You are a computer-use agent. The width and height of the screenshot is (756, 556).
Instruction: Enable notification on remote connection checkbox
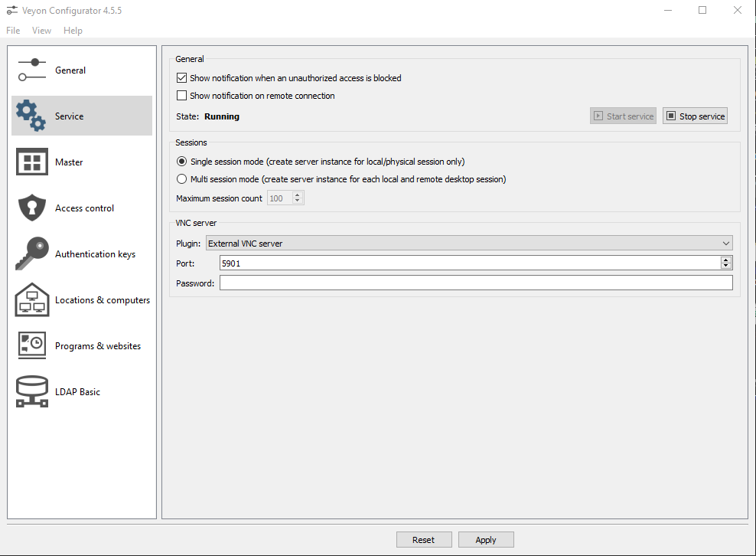pyautogui.click(x=182, y=96)
